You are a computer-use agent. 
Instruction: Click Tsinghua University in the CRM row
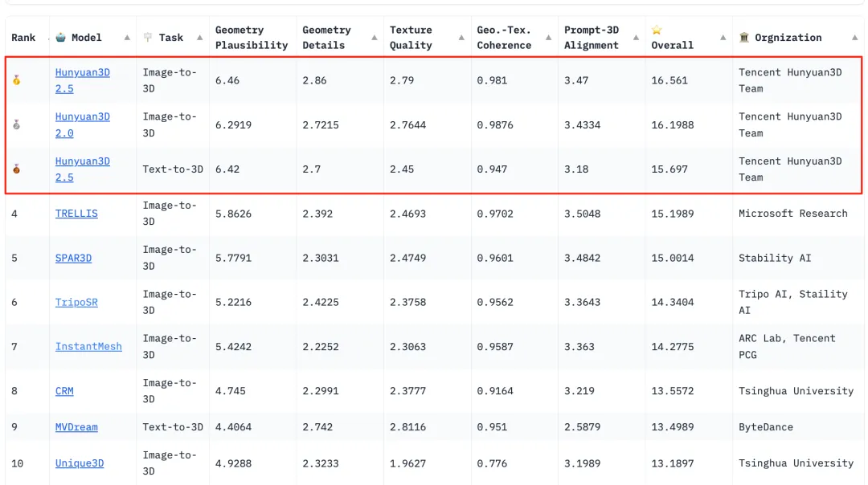point(796,391)
